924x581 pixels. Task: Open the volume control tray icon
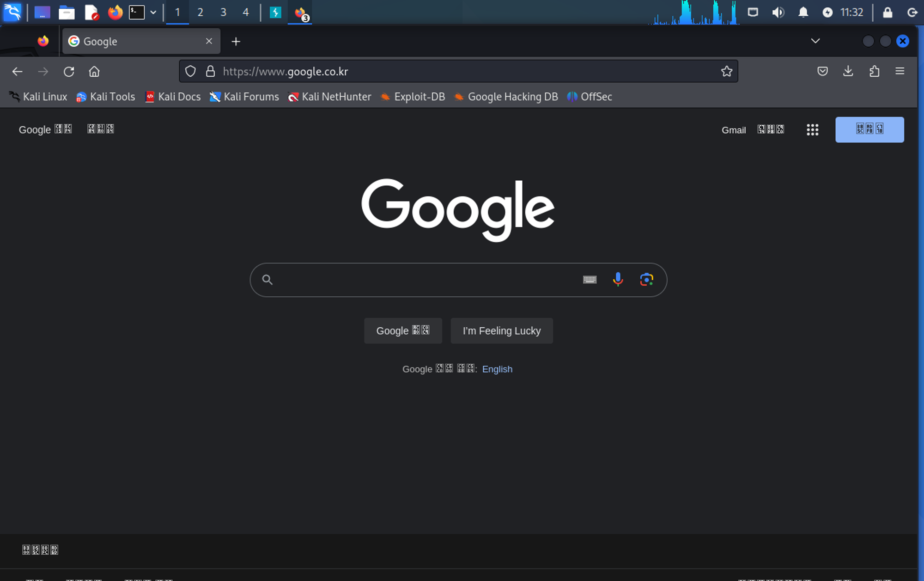pyautogui.click(x=778, y=12)
